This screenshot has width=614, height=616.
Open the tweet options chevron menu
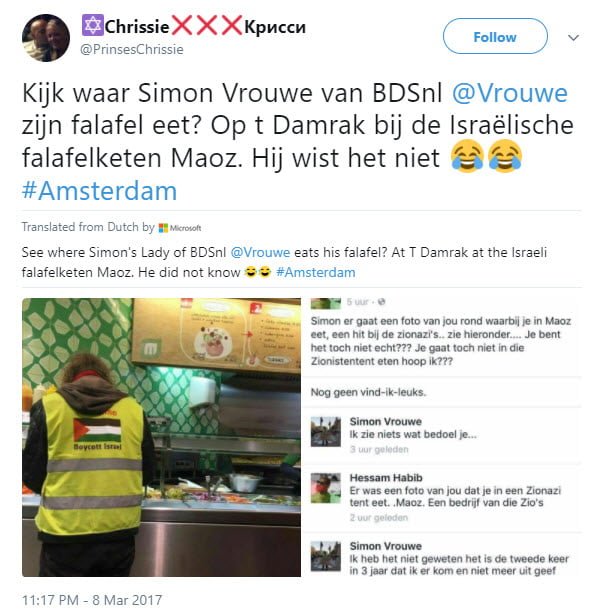(574, 38)
